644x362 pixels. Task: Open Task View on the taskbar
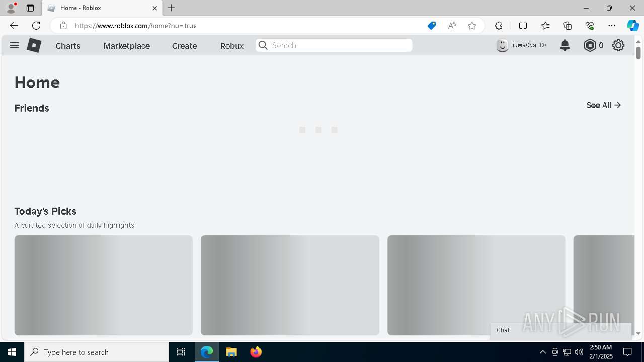(181, 352)
